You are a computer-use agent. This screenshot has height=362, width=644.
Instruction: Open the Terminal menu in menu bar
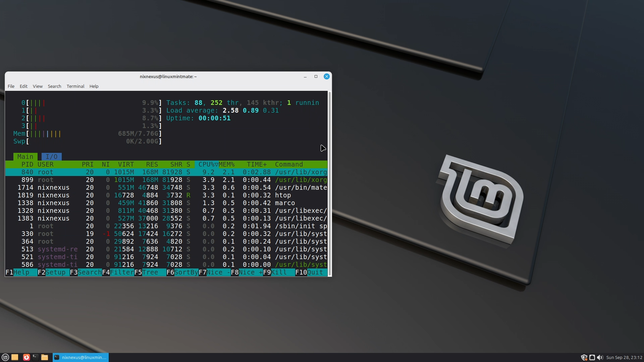click(75, 86)
